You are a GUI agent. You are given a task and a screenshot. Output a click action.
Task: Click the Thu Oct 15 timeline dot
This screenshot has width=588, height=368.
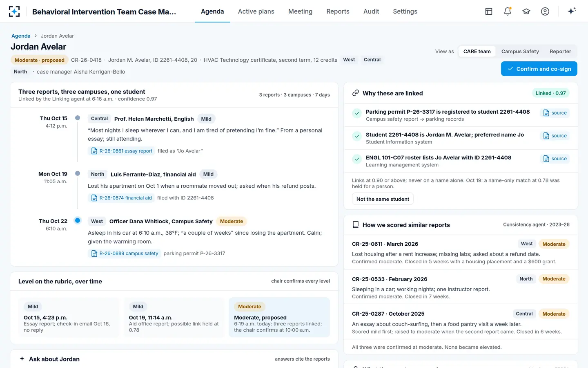(78, 118)
